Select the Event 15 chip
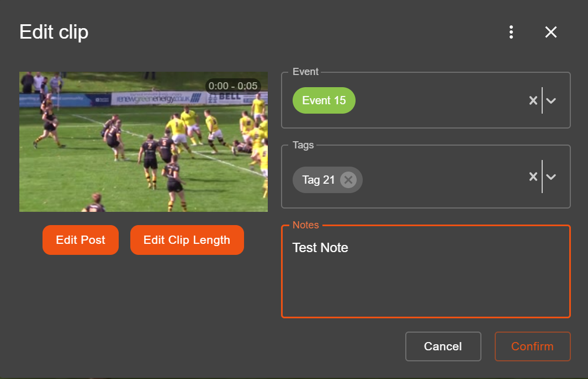This screenshot has width=588, height=379. click(324, 100)
